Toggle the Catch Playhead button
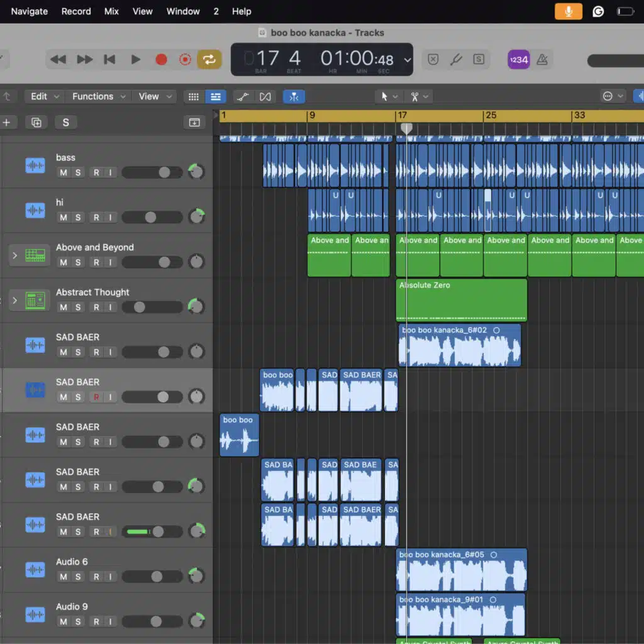 [x=294, y=96]
